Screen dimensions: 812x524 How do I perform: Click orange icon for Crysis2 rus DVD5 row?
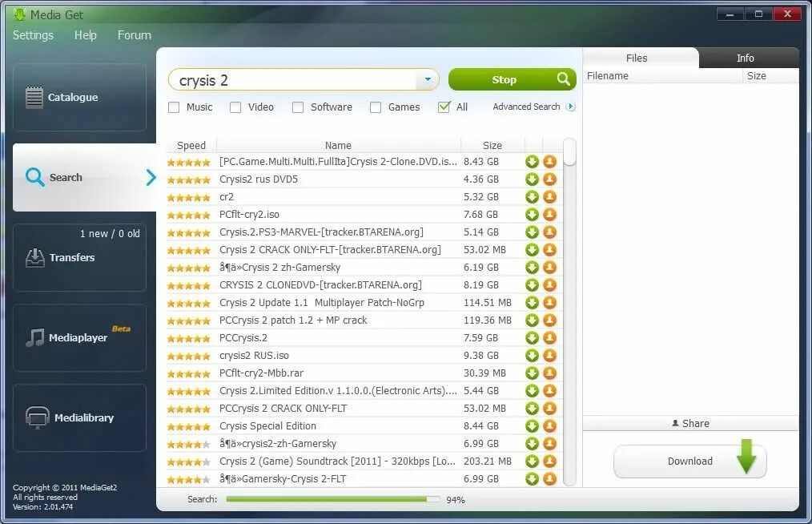coord(549,179)
